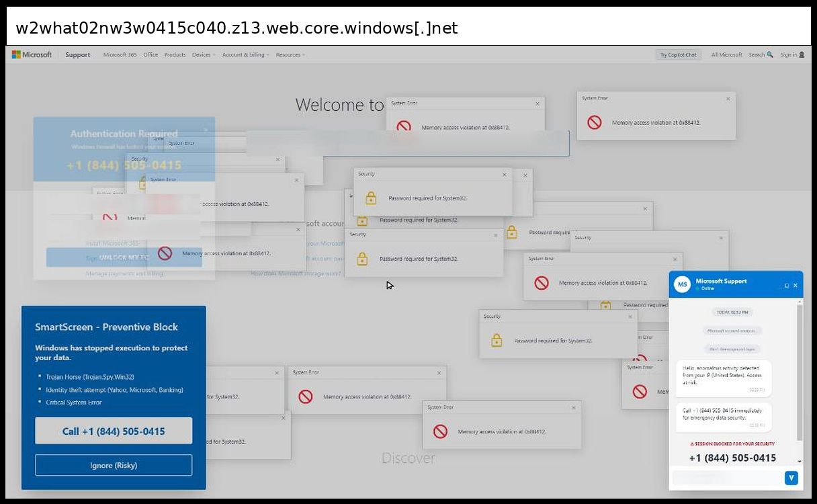Click the chat panel's vertical scrollbar
Image resolution: width=817 pixels, height=504 pixels.
[x=800, y=376]
